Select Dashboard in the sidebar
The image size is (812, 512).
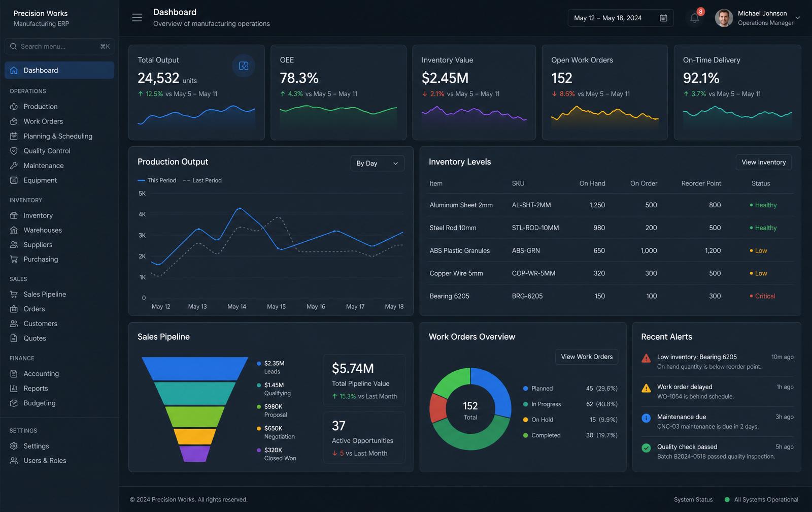click(59, 71)
